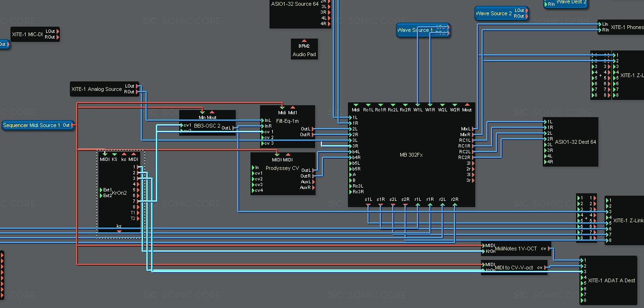This screenshot has width=644, height=308.
Task: Select the MIDI to CV-V-oct module
Action: [513, 268]
